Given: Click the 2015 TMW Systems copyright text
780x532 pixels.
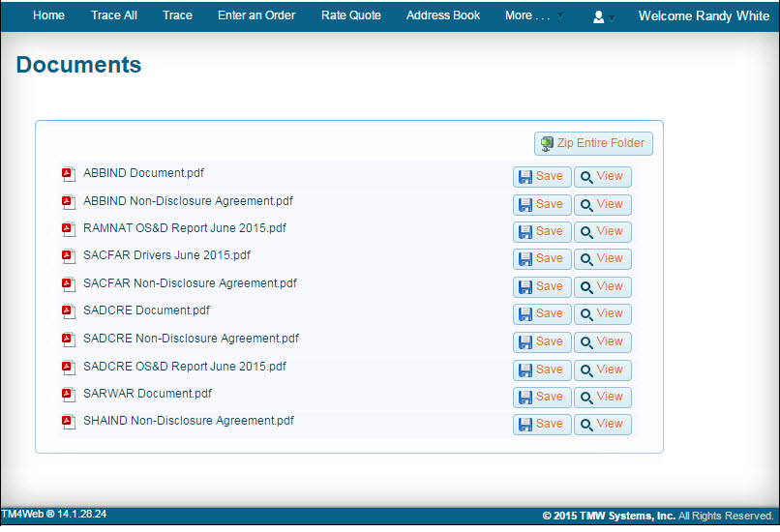Looking at the screenshot, I should pos(658,516).
